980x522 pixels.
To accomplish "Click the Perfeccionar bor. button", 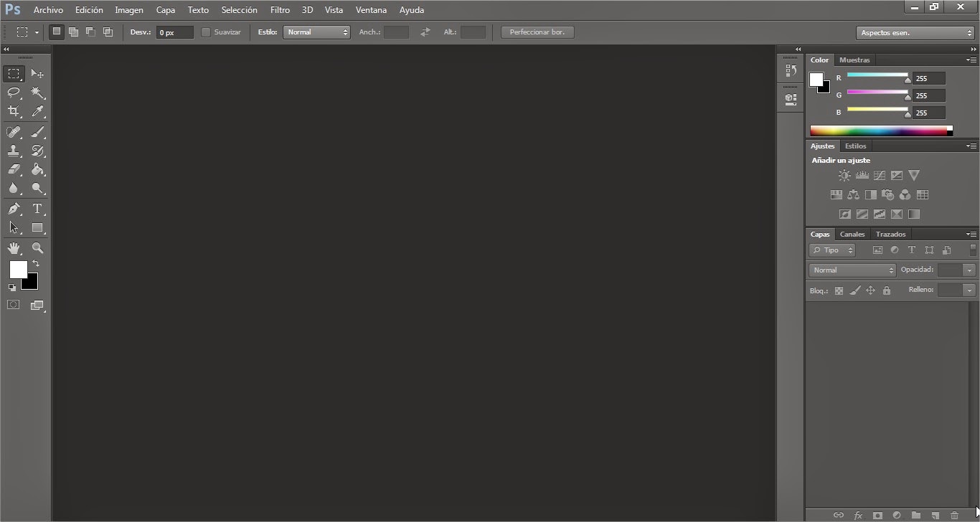I will pos(537,32).
